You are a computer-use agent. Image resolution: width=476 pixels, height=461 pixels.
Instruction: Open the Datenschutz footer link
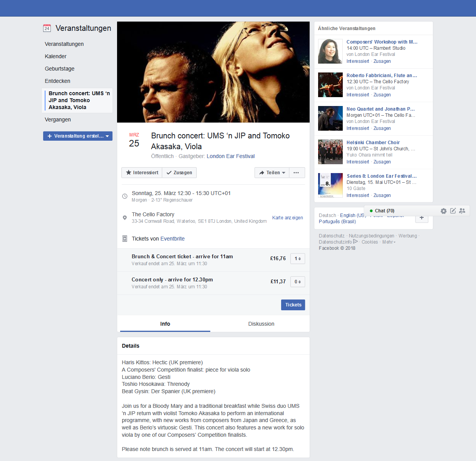pyautogui.click(x=332, y=236)
